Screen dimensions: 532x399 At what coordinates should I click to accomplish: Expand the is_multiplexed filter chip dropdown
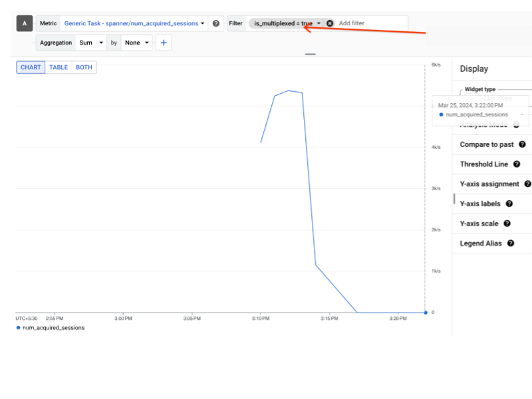[319, 23]
